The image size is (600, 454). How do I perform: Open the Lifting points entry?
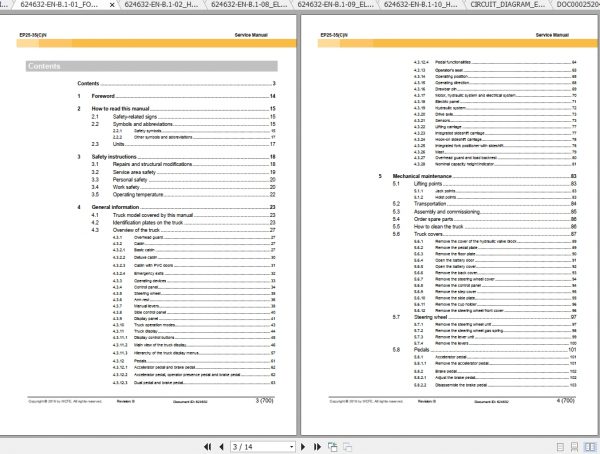pyautogui.click(x=484, y=184)
